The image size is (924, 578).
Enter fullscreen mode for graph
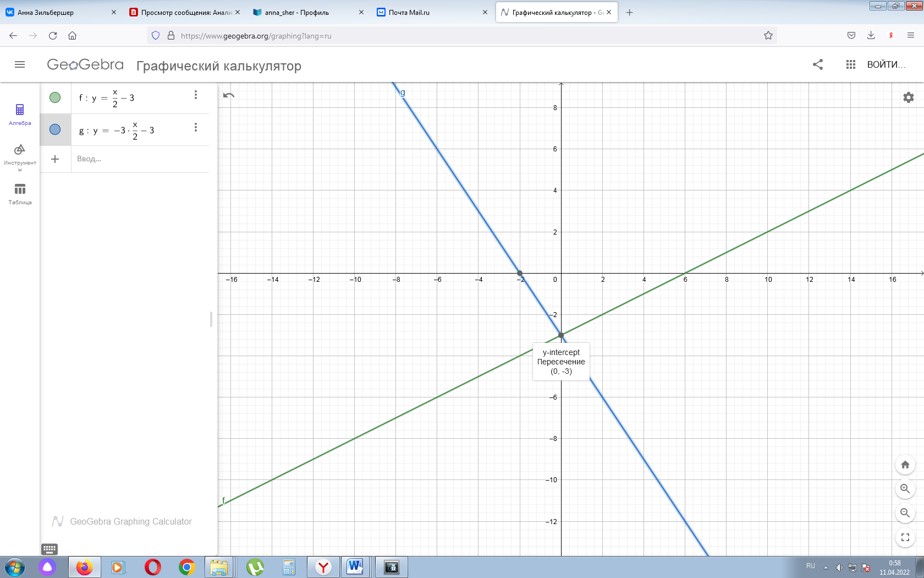pos(905,537)
